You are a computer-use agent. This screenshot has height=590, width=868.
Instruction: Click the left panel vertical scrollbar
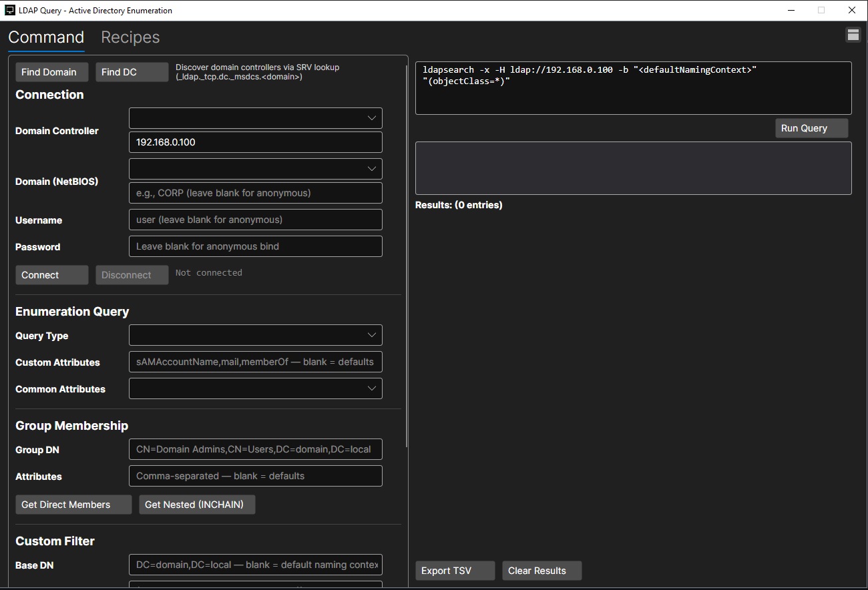pyautogui.click(x=407, y=256)
